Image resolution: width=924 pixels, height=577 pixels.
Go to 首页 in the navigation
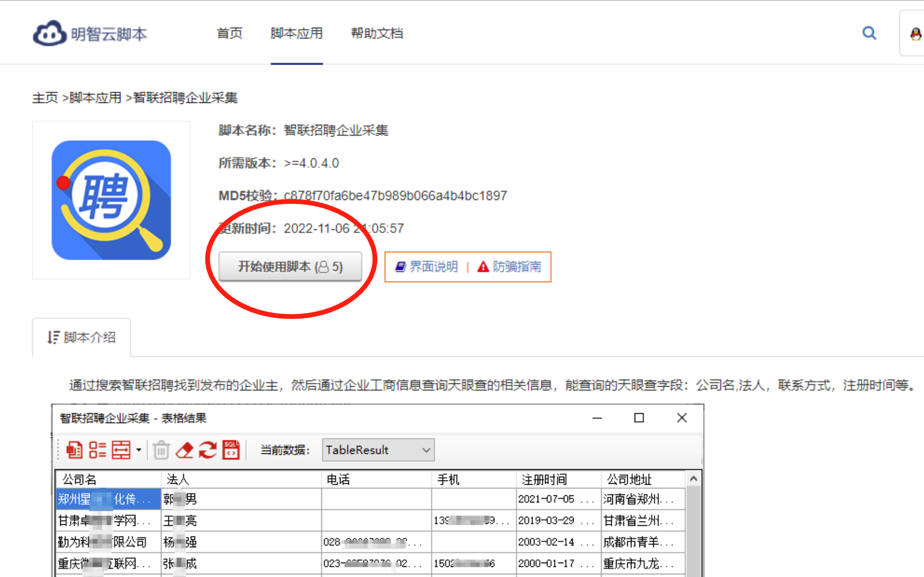click(230, 33)
